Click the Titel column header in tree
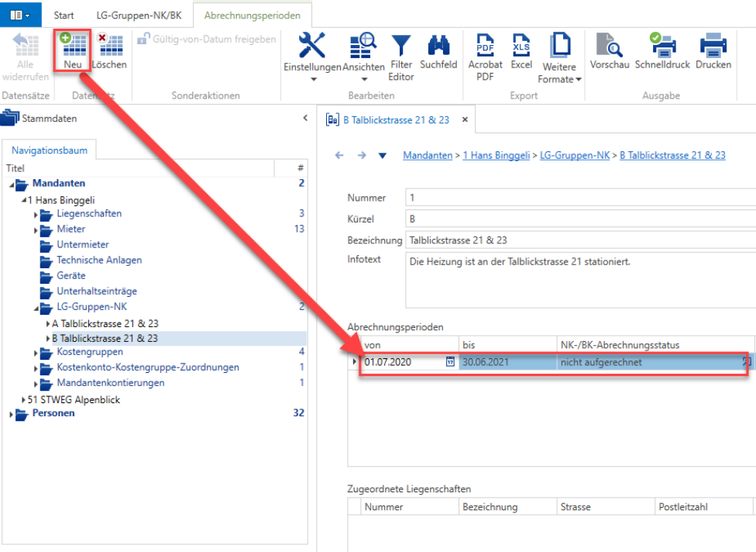This screenshot has height=552, width=756. click(x=139, y=168)
